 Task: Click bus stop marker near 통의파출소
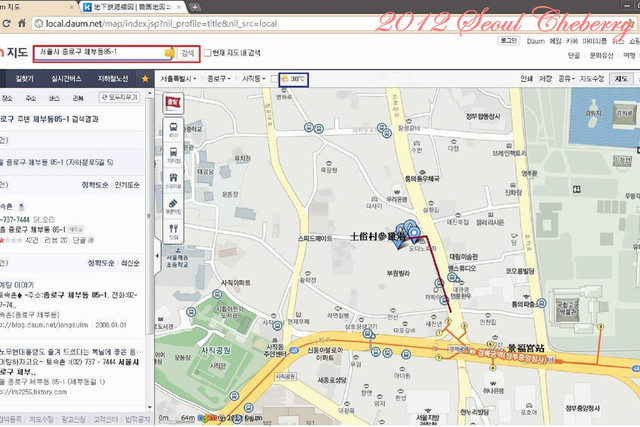[541, 303]
